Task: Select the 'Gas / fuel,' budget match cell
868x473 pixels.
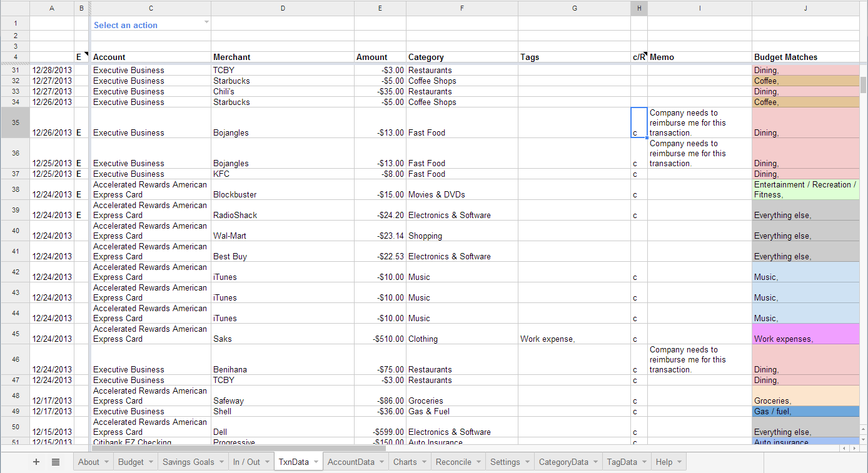Action: [805, 411]
